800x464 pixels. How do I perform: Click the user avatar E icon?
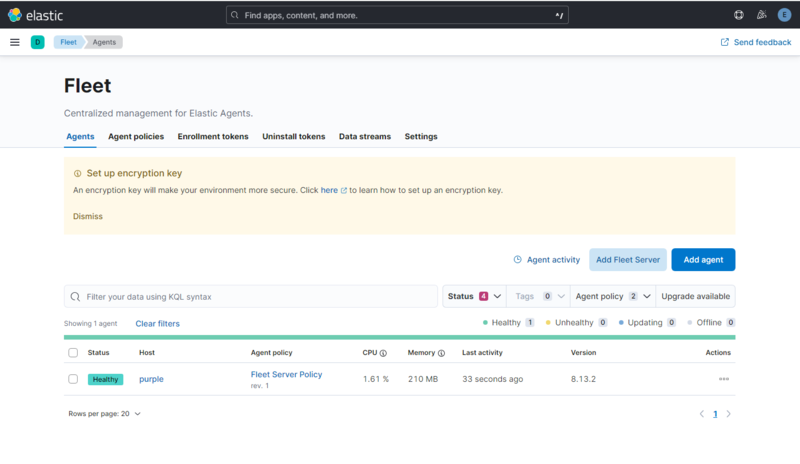[x=784, y=15]
